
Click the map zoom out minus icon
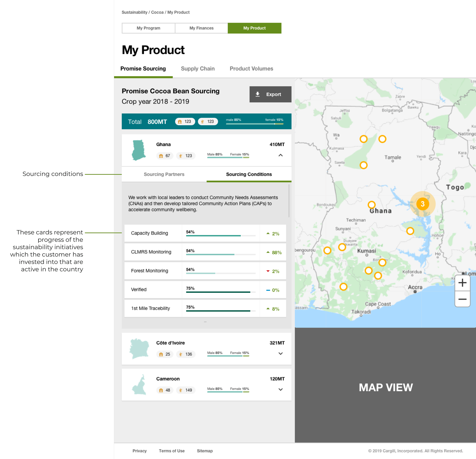[x=462, y=299]
